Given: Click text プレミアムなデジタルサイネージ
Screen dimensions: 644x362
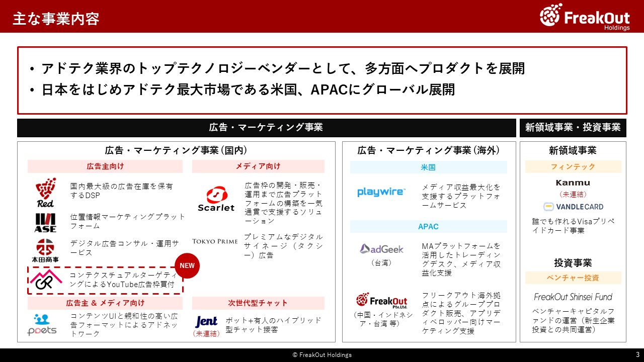Looking at the screenshot, I should pos(283,246).
